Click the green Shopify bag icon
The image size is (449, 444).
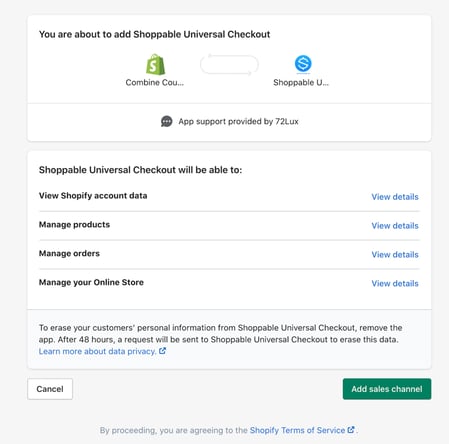point(155,64)
